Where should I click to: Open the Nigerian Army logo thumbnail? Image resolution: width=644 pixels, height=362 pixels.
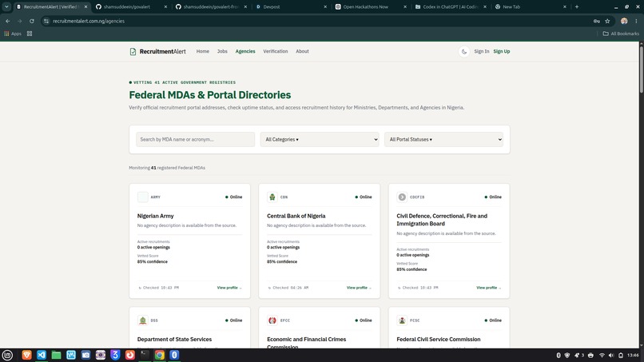click(x=142, y=197)
